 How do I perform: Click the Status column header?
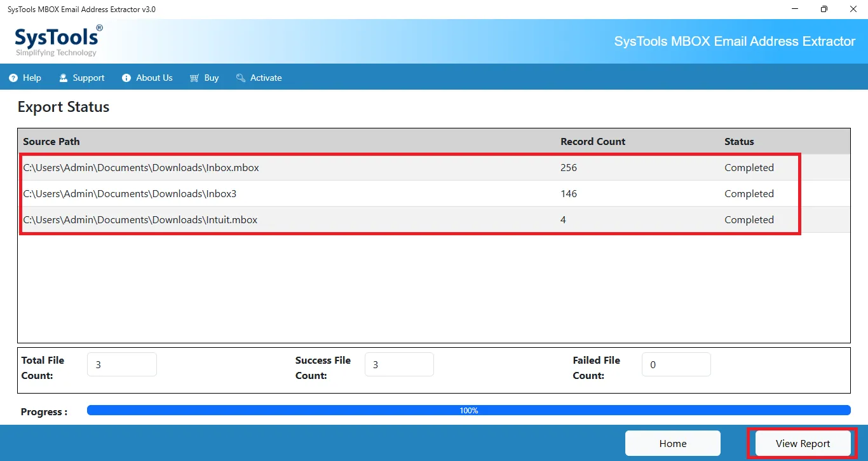[739, 142]
